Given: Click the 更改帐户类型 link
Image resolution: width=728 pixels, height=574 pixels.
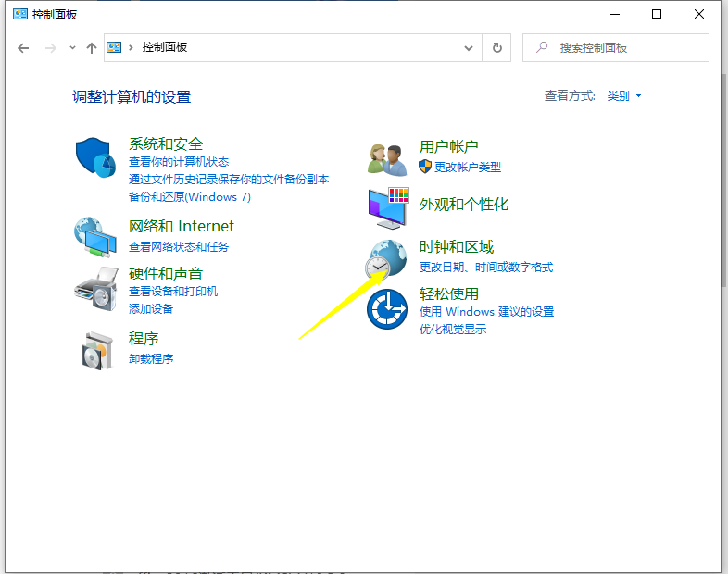Looking at the screenshot, I should point(467,167).
